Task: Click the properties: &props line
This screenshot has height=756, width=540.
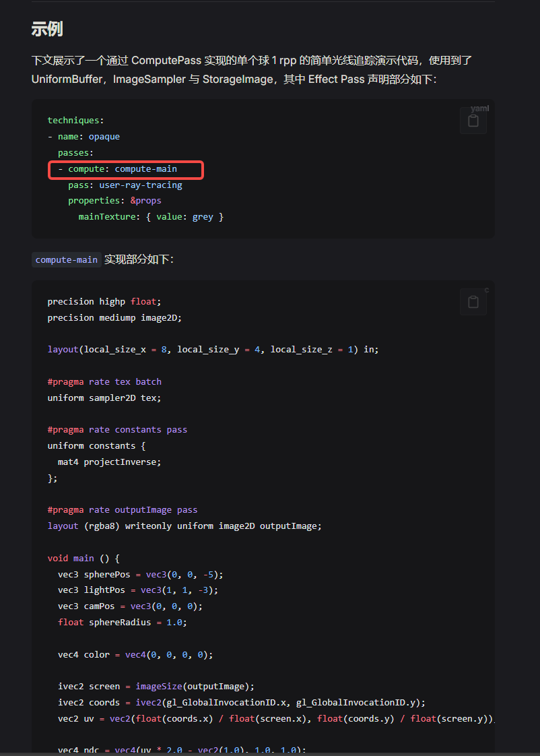Action: point(114,201)
